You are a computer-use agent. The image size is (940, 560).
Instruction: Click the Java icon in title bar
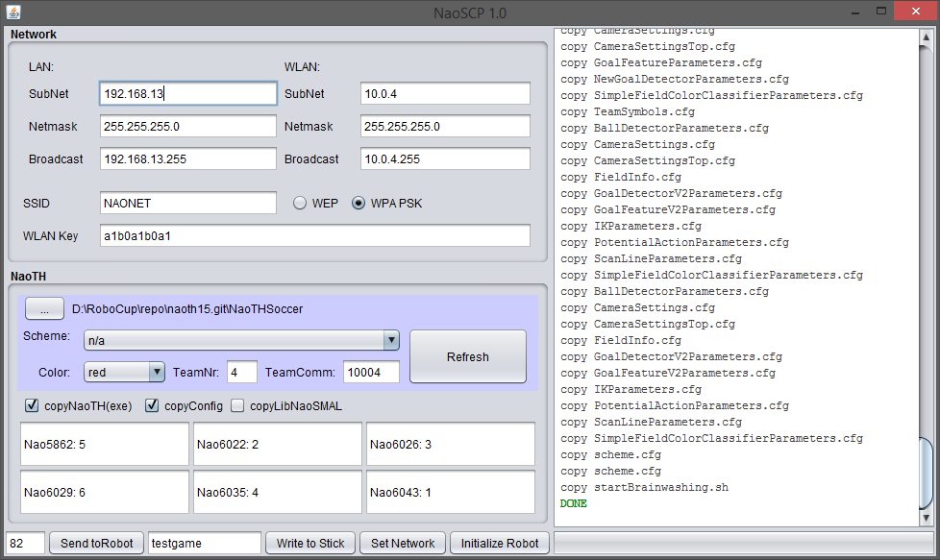tap(12, 12)
